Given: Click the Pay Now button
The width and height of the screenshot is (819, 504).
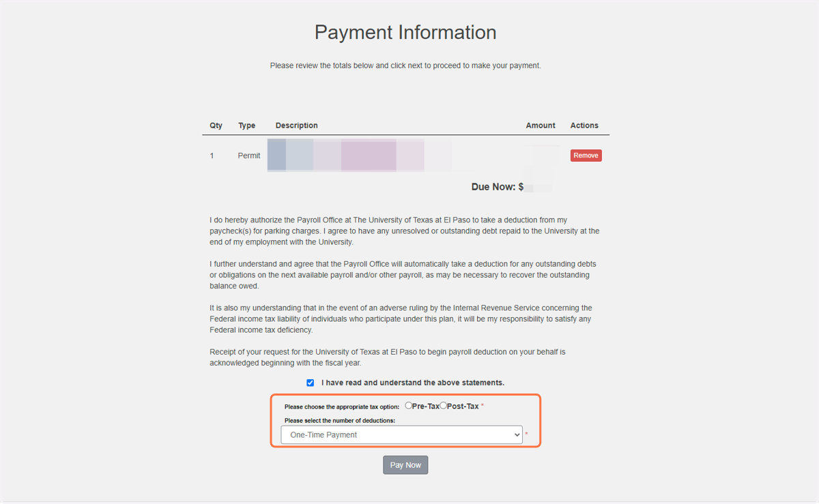Looking at the screenshot, I should 405,465.
